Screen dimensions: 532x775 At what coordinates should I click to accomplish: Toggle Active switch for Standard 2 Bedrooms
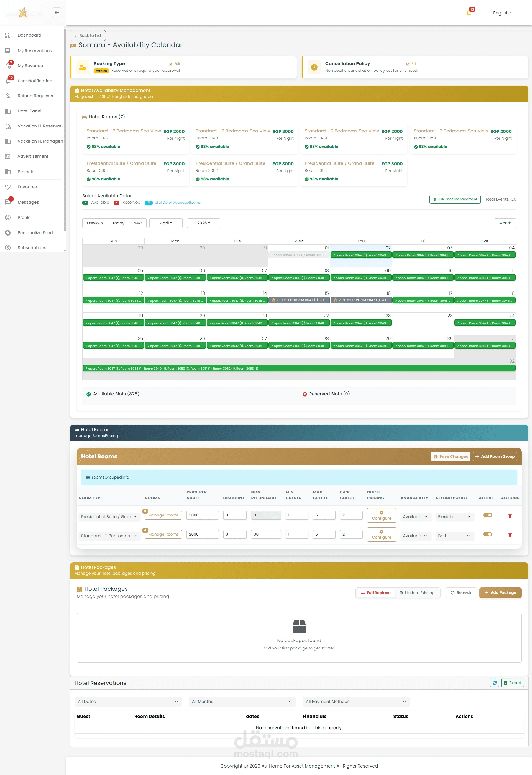click(x=487, y=534)
